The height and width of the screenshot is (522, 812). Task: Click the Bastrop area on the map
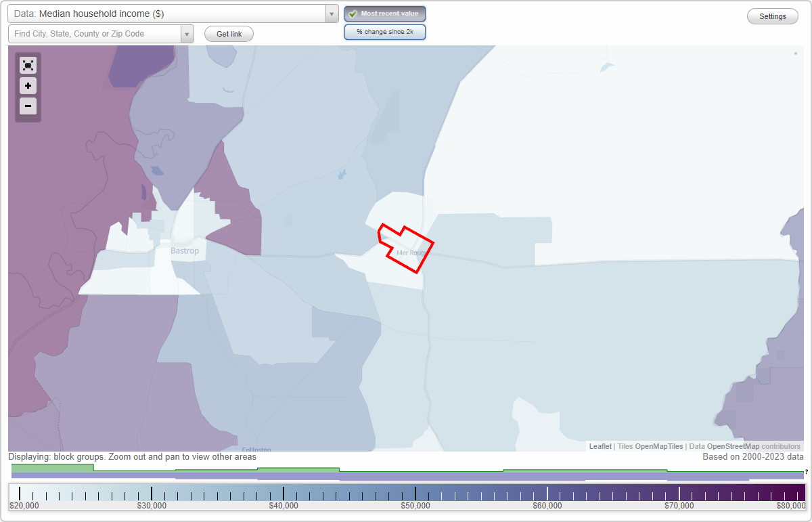184,251
